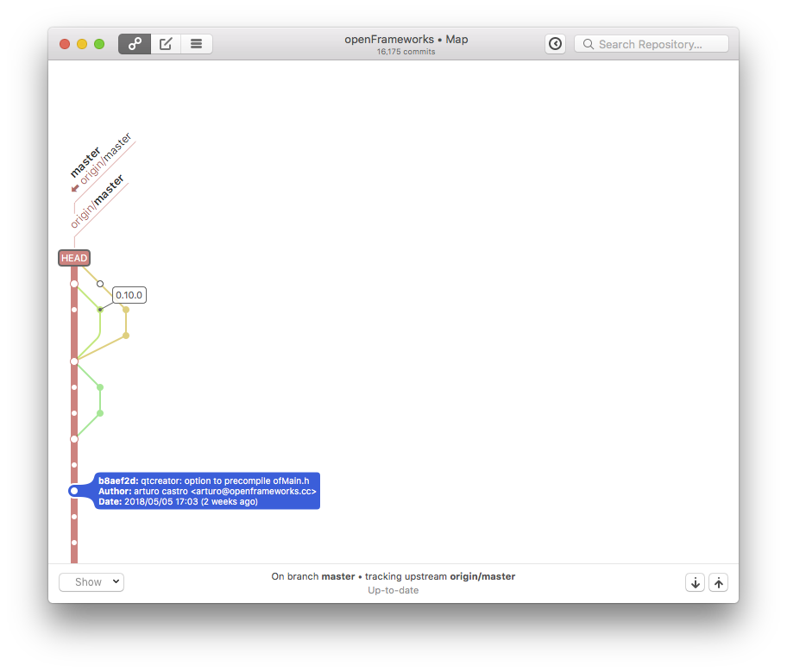Select the topmost yellow branch commit node

[126, 310]
